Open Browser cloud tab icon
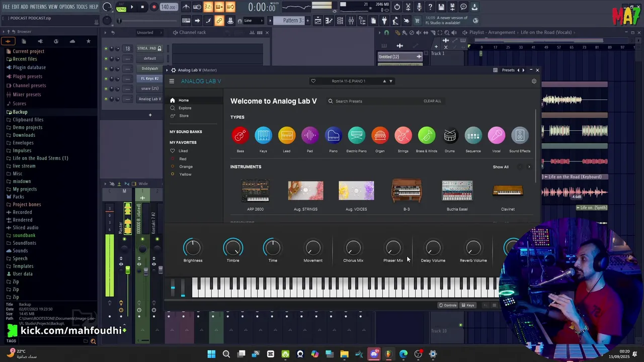The width and height of the screenshot is (644, 362). (72, 41)
